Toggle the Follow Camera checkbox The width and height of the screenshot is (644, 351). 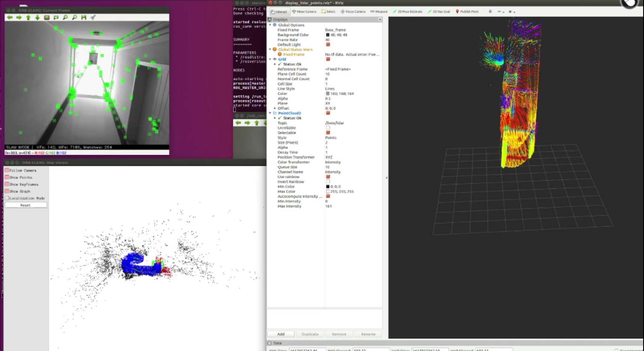click(x=7, y=170)
